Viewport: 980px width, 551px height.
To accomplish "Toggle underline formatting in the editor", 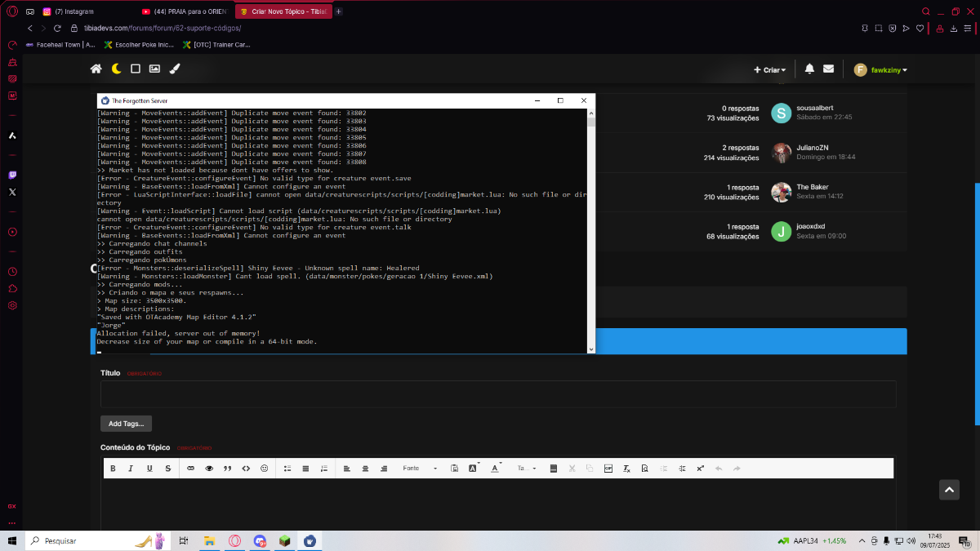I will 149,469.
